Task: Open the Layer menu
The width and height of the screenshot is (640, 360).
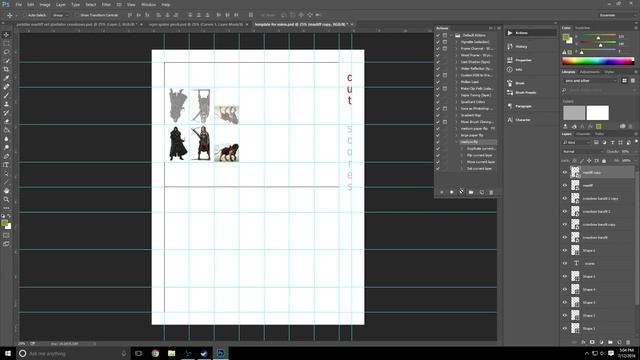Action: click(60, 4)
